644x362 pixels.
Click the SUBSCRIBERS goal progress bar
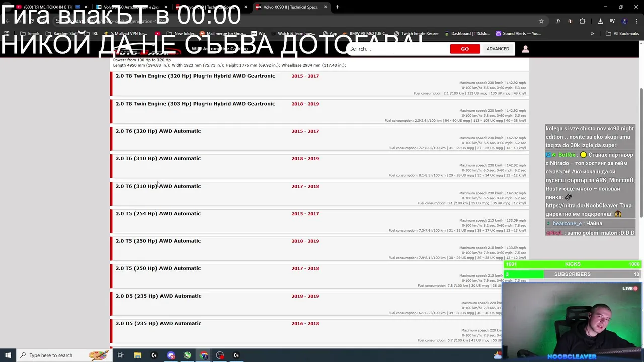[x=573, y=274]
